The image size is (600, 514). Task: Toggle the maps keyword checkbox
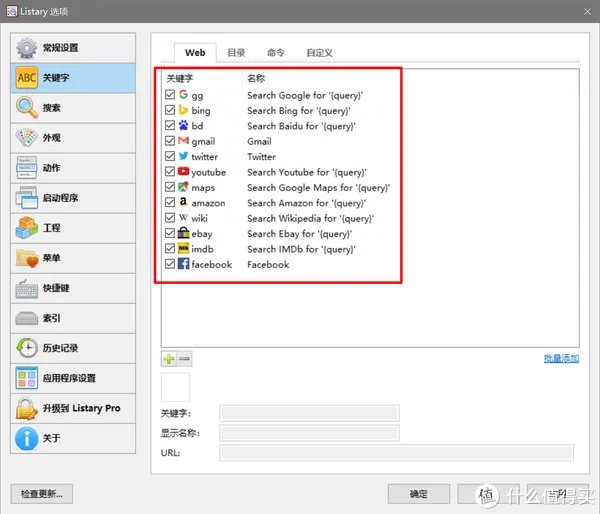[x=170, y=187]
